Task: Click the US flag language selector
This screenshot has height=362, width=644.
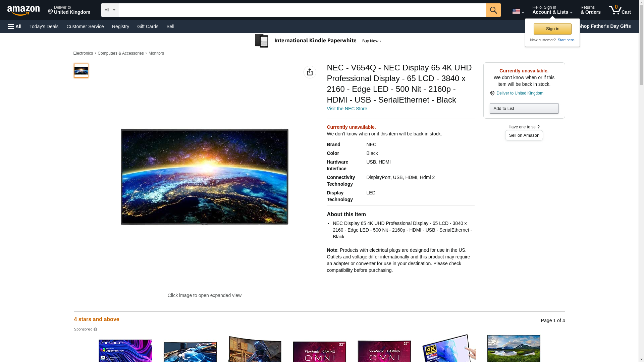Action: (518, 11)
